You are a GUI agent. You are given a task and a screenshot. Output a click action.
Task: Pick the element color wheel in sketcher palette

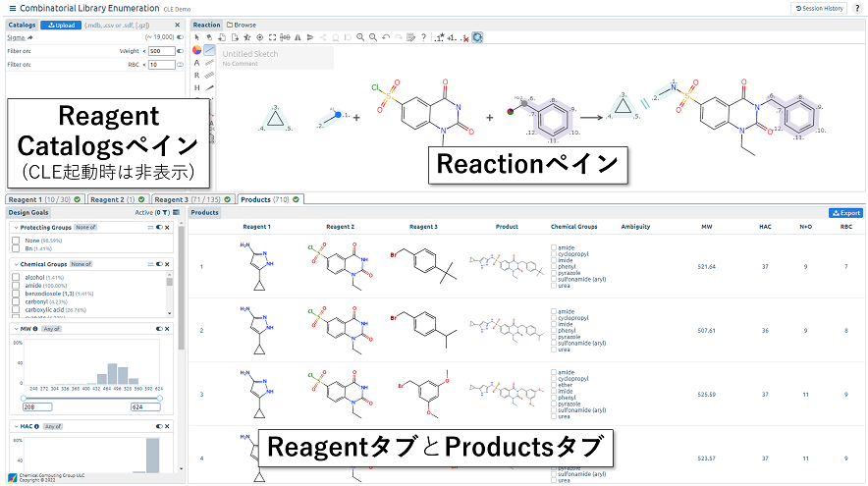[196, 50]
